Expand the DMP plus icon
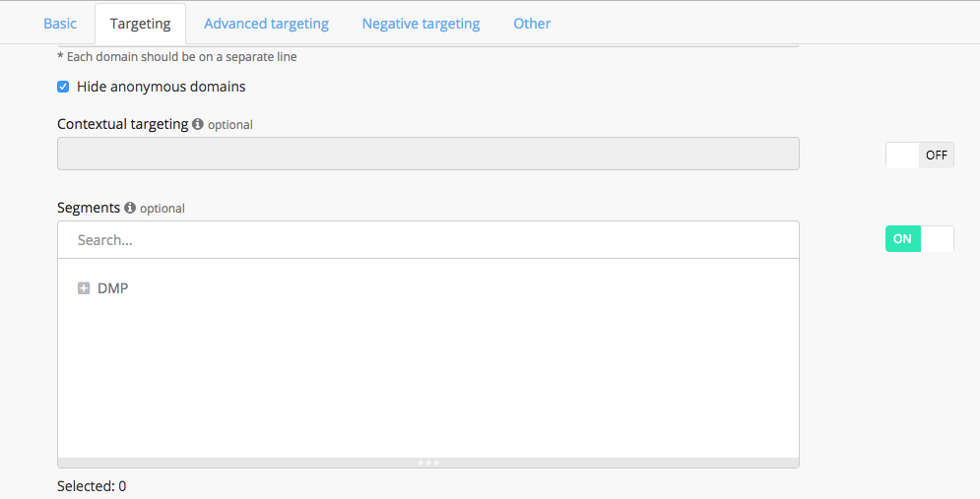The image size is (980, 499). pos(84,288)
